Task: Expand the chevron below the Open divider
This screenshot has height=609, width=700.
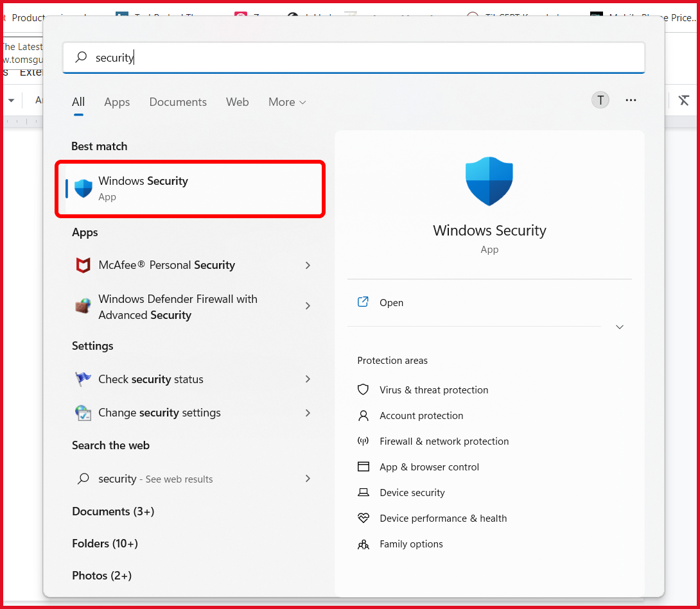Action: tap(619, 327)
